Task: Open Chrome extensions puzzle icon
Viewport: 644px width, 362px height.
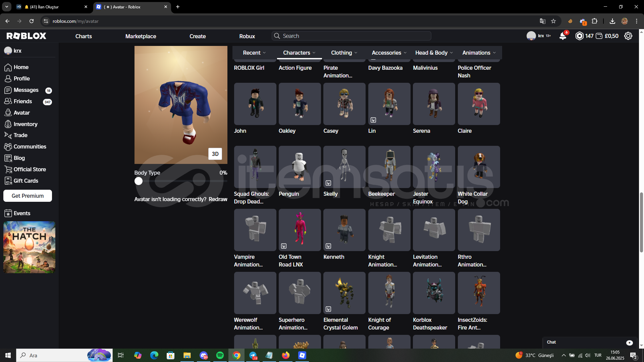Action: click(595, 21)
